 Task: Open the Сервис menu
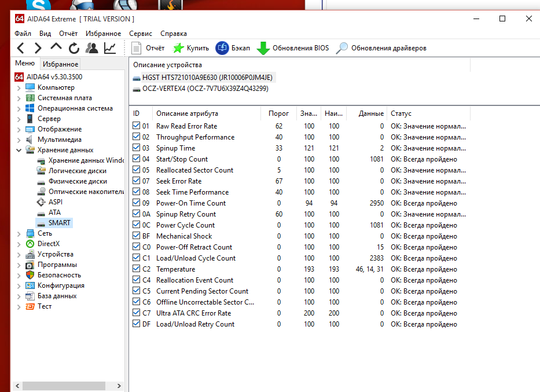(141, 34)
